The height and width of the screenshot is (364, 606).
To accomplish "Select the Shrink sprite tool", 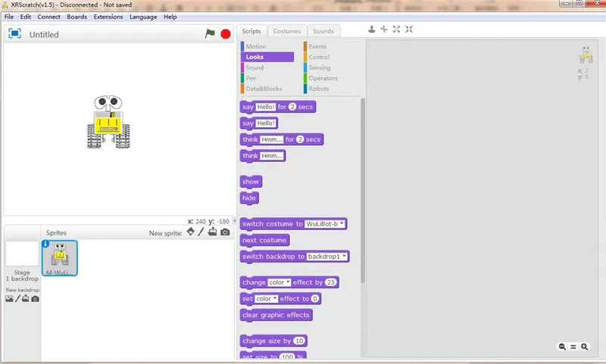I will 409,30.
